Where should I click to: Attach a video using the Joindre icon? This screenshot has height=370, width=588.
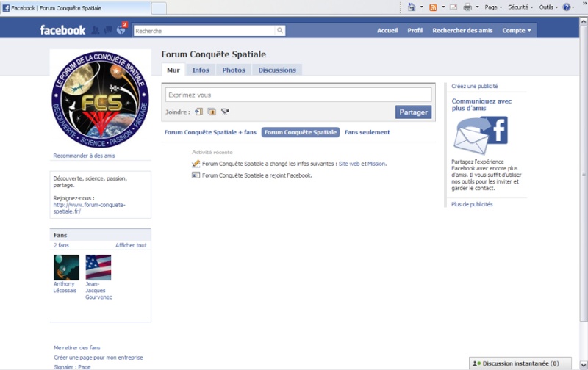[x=225, y=112]
